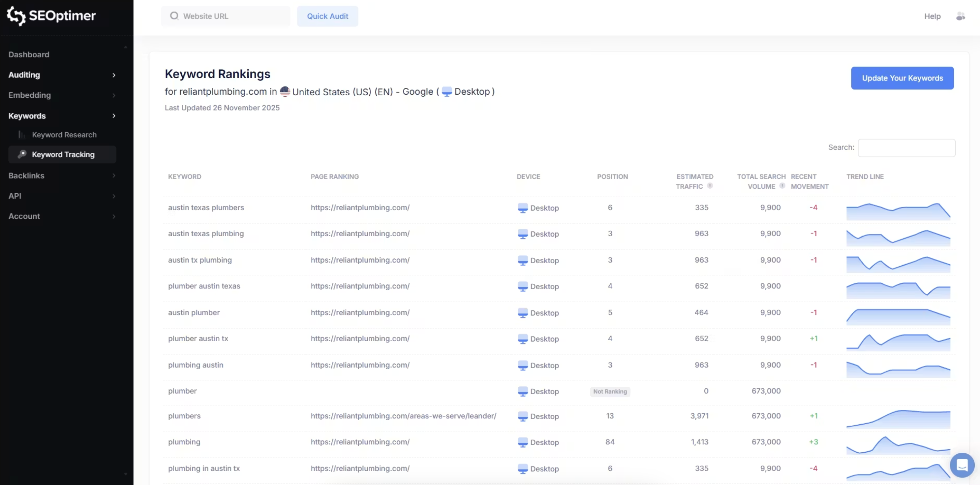Click the Total Search Volume info icon

pyautogui.click(x=782, y=186)
